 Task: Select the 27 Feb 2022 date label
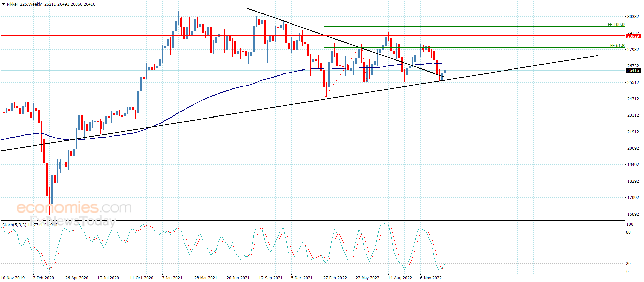[335, 278]
